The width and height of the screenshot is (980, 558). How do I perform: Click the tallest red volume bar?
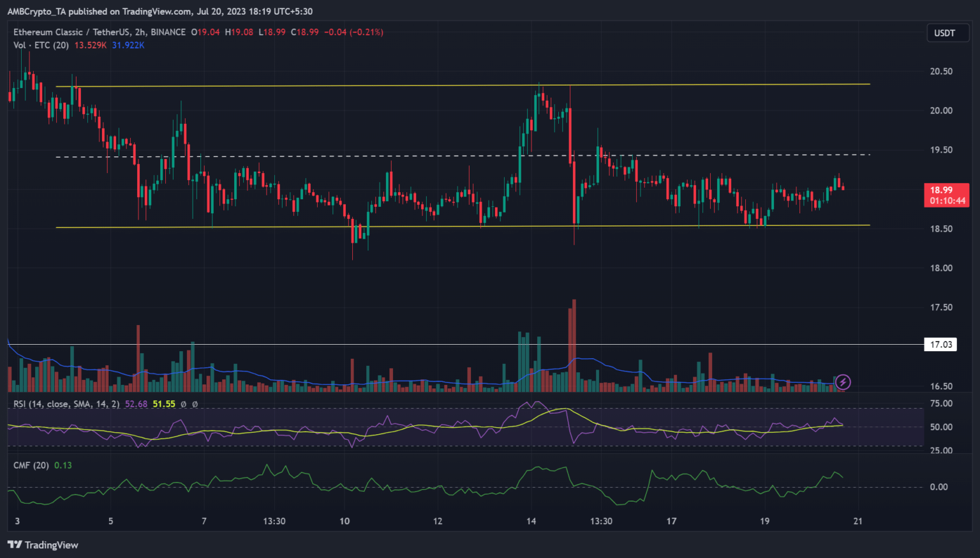coord(574,345)
